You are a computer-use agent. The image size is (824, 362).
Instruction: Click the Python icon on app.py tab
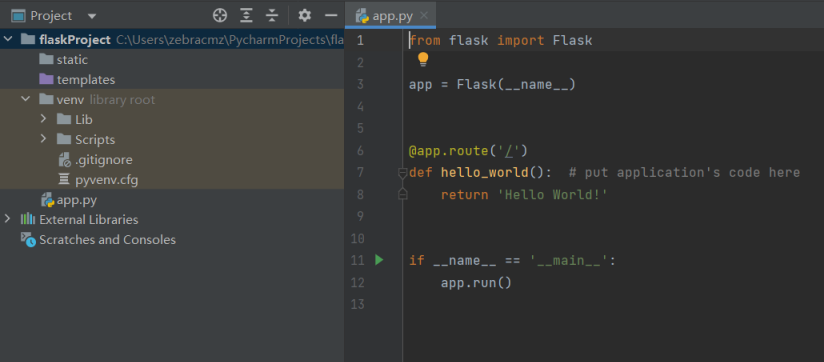click(x=362, y=16)
